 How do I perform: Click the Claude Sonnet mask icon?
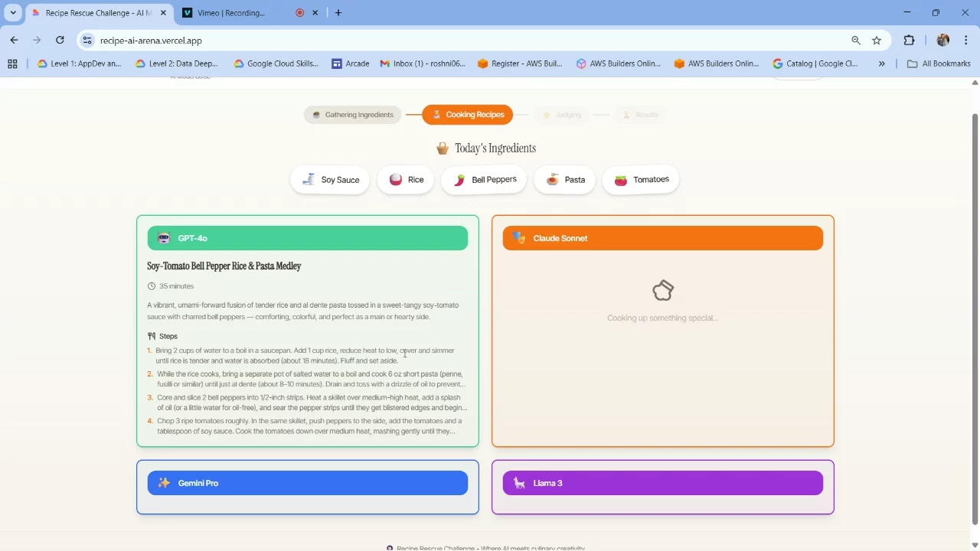[x=519, y=238]
